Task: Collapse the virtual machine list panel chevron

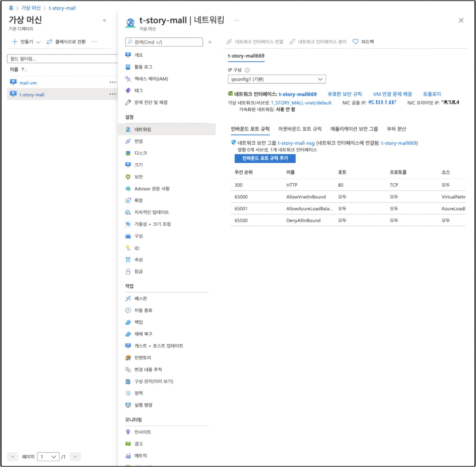Action: click(105, 20)
